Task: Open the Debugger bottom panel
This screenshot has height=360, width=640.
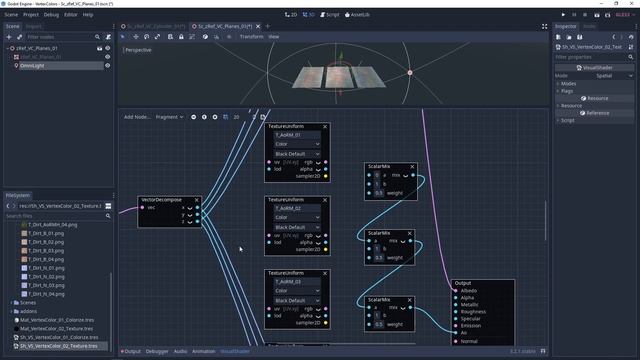Action: tap(157, 351)
